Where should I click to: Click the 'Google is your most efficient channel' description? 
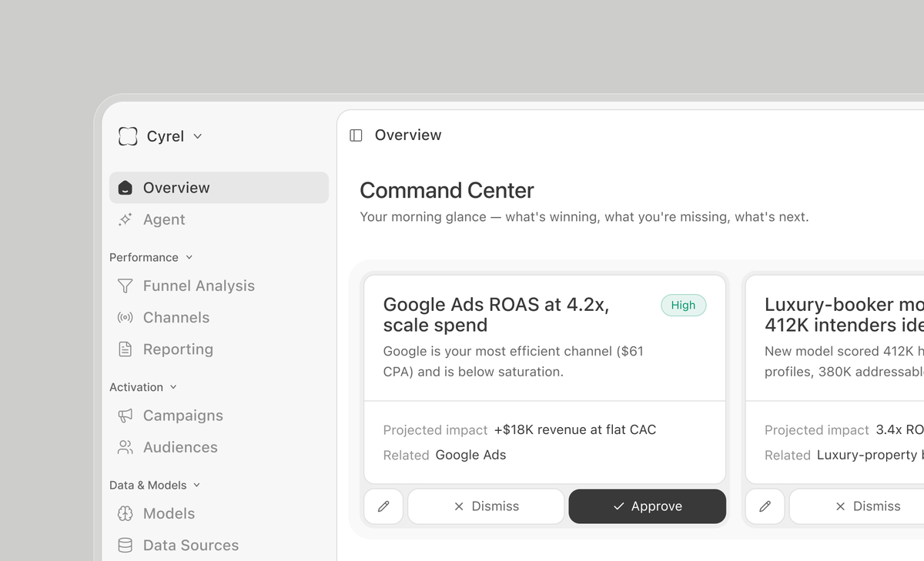514,362
